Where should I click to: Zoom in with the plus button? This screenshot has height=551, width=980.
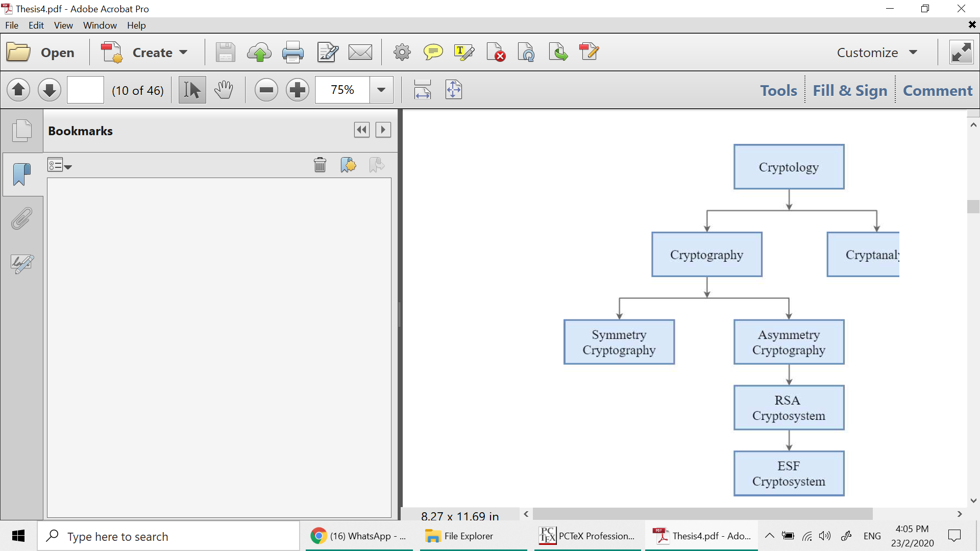298,90
